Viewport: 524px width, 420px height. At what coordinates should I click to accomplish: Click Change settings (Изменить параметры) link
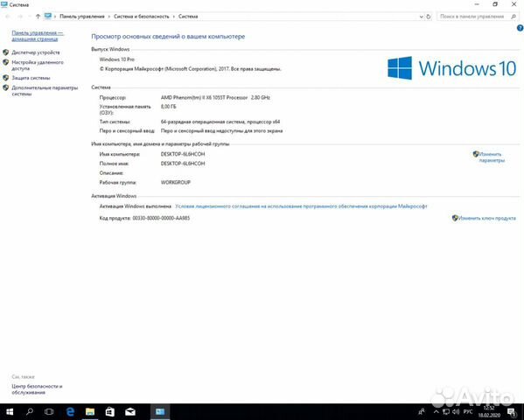pyautogui.click(x=492, y=157)
